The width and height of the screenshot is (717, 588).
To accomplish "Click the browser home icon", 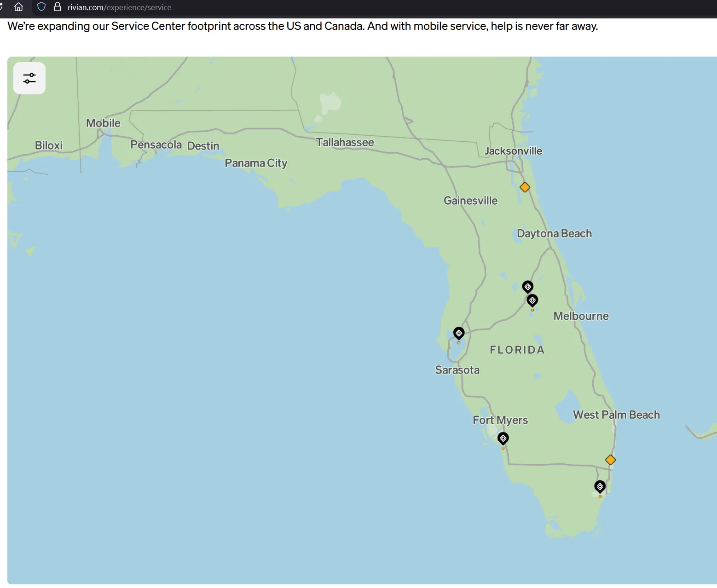I will [x=19, y=7].
